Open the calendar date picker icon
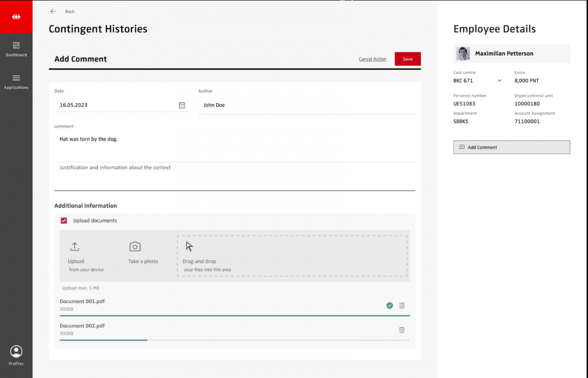 [182, 105]
